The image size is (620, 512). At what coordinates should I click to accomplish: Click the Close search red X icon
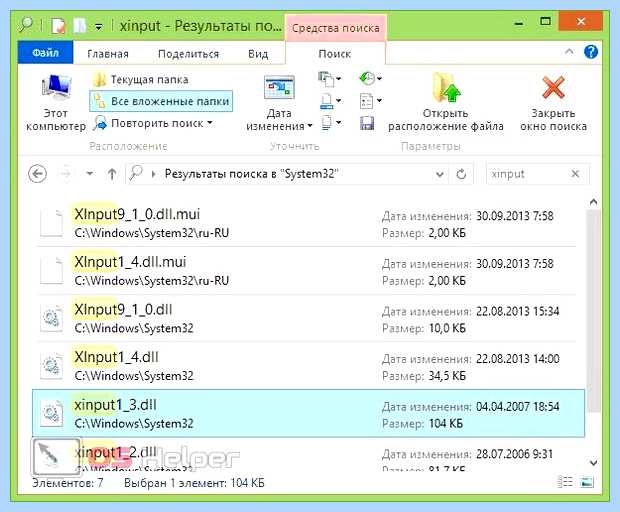tap(553, 88)
